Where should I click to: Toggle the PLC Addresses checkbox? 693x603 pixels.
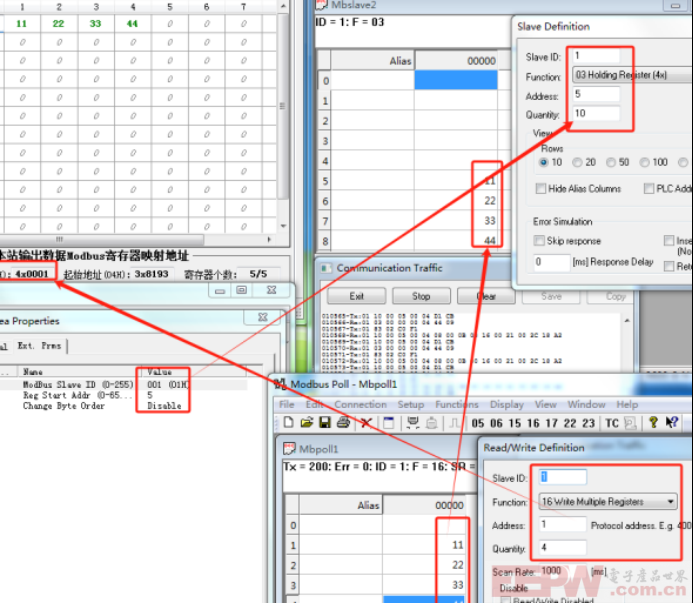pyautogui.click(x=649, y=189)
